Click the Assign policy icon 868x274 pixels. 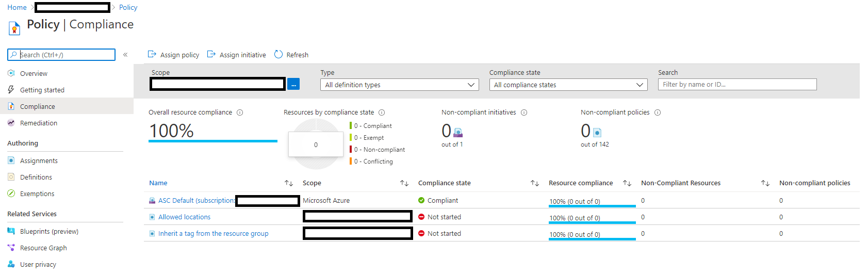click(x=152, y=55)
